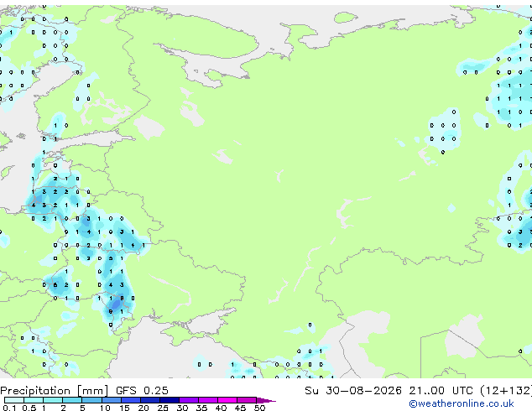
Task: Select the 15–20 mm legend color swatch
Action: (130, 400)
